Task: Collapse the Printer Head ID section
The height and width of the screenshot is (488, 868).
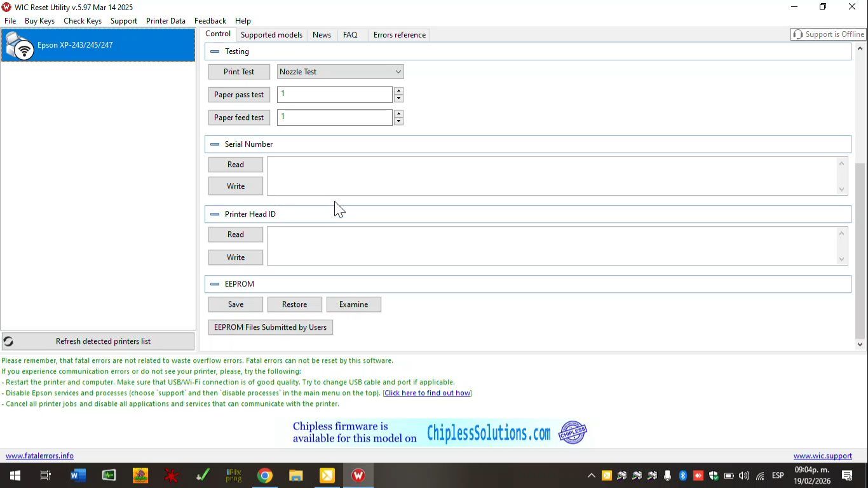Action: coord(215,214)
